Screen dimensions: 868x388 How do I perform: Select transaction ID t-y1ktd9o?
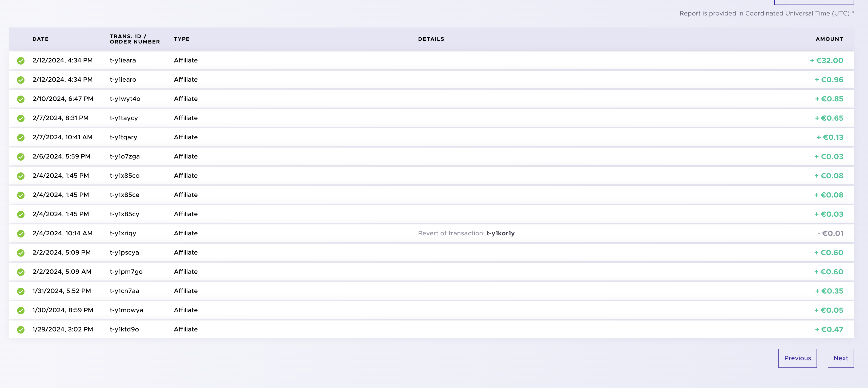pos(124,330)
